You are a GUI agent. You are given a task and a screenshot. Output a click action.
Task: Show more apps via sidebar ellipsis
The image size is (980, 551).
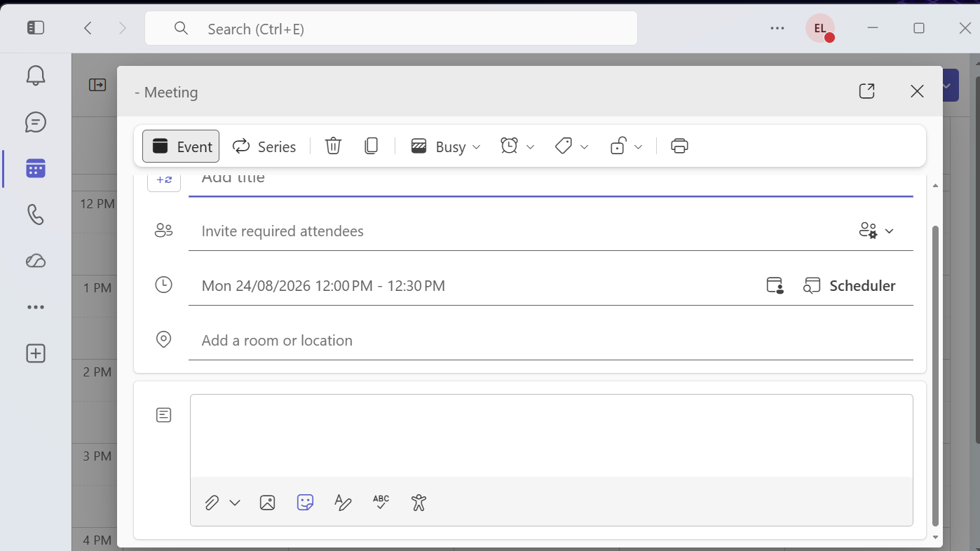36,307
